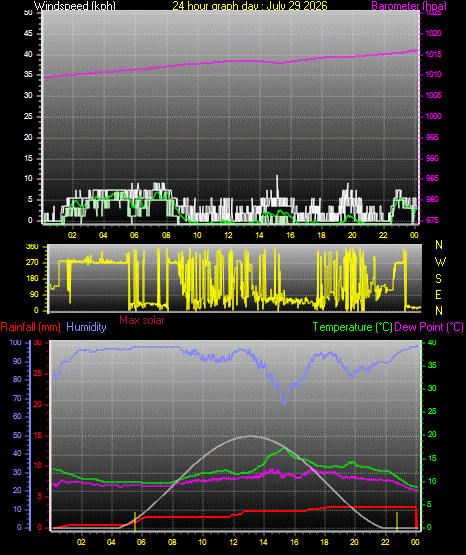Click the red 15 rainfall axis tick
466x555 pixels.
[38, 435]
